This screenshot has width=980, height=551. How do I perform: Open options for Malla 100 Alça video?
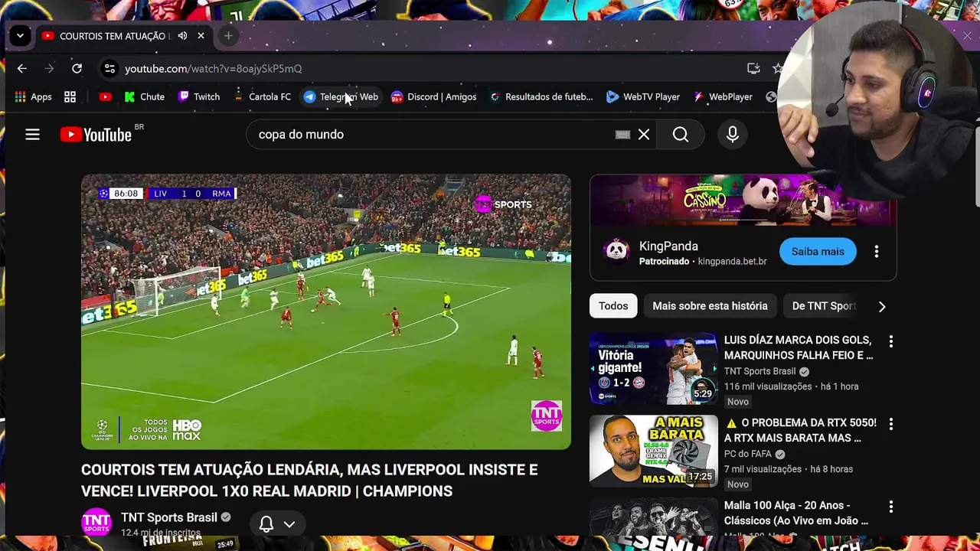(890, 507)
